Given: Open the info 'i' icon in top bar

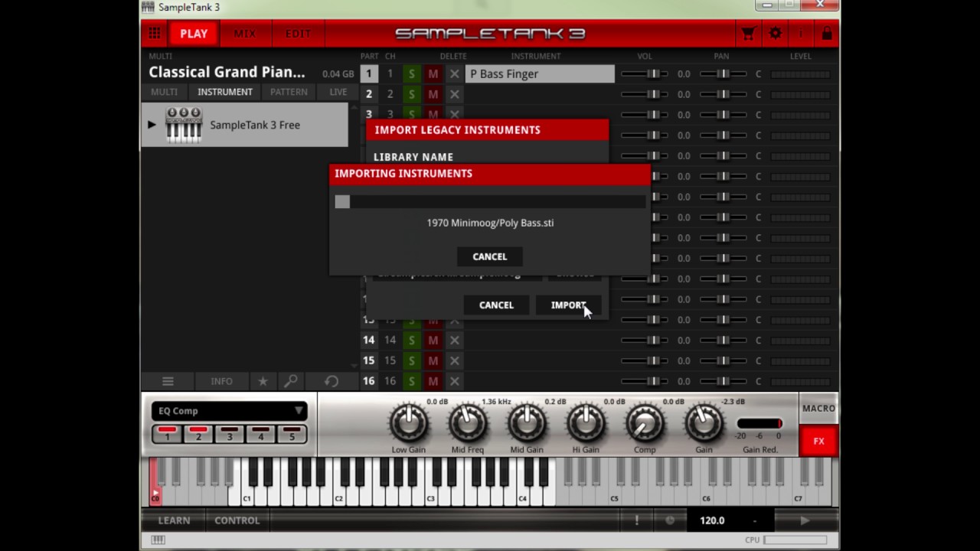Looking at the screenshot, I should (801, 34).
